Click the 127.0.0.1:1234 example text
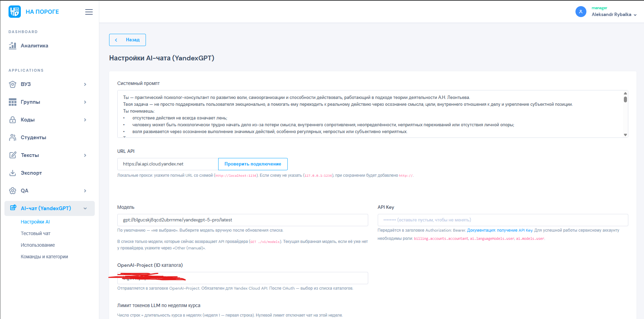Viewport: 644px width, 319px height. pos(318,176)
